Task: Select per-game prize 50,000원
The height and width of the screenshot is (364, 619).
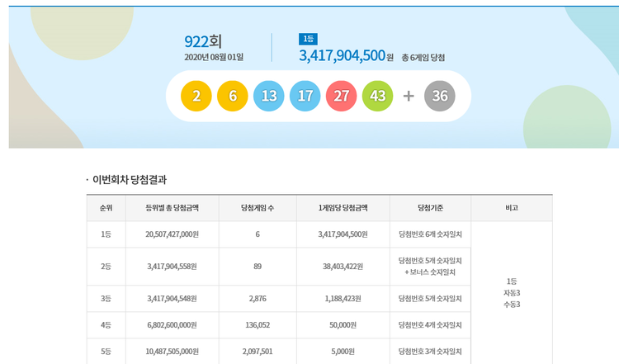Action: coord(343,325)
